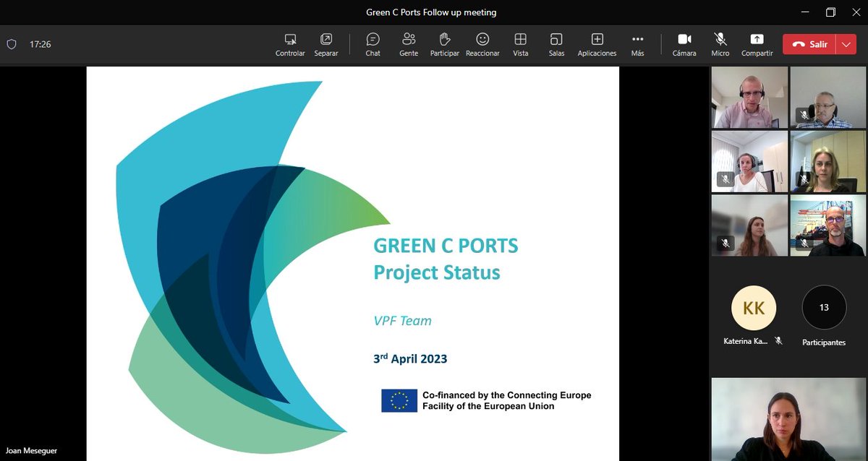
Task: Select the man in checked shirt video tile
Action: 827,97
